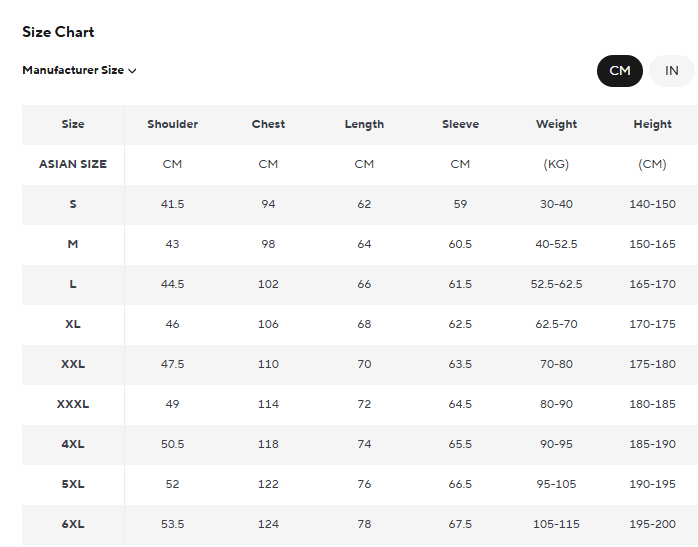
Task: Click the 4XL size row label
Action: click(73, 445)
